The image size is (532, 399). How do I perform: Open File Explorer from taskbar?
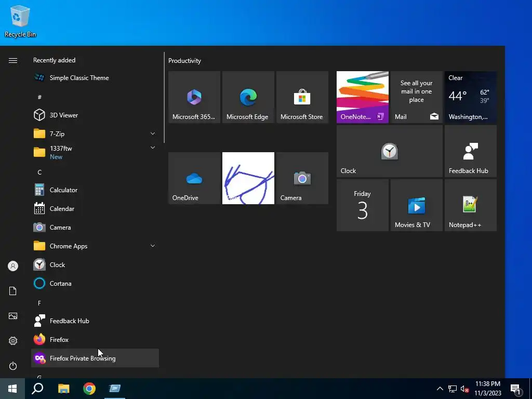tap(63, 389)
